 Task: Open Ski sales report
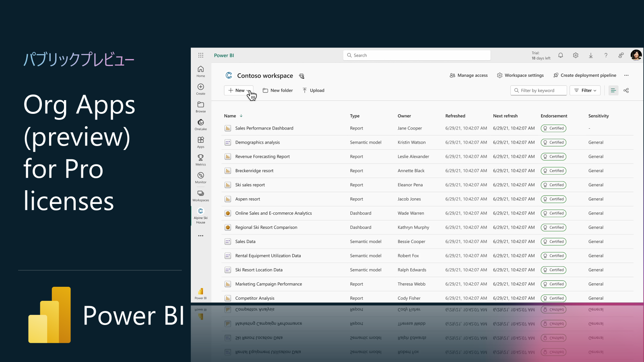[250, 185]
